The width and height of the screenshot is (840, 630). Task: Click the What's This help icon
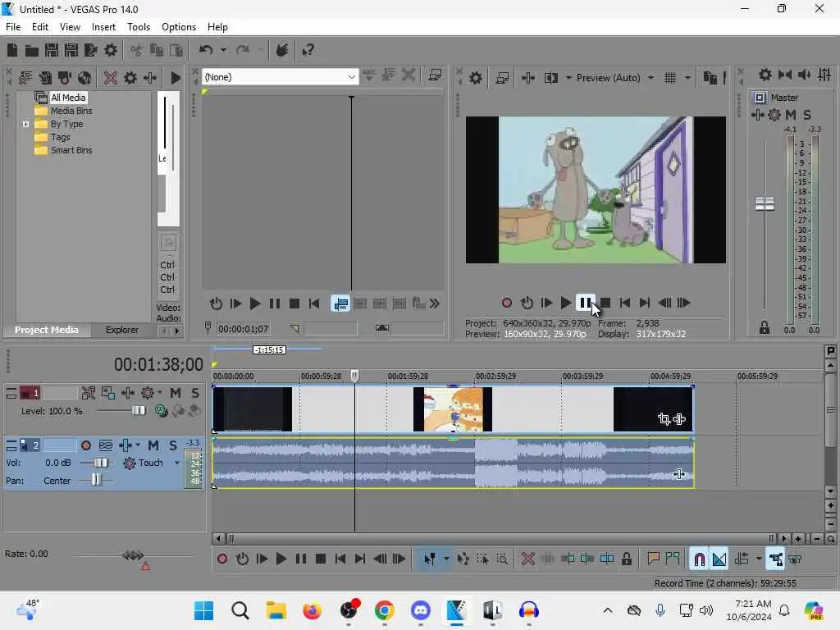pyautogui.click(x=308, y=50)
